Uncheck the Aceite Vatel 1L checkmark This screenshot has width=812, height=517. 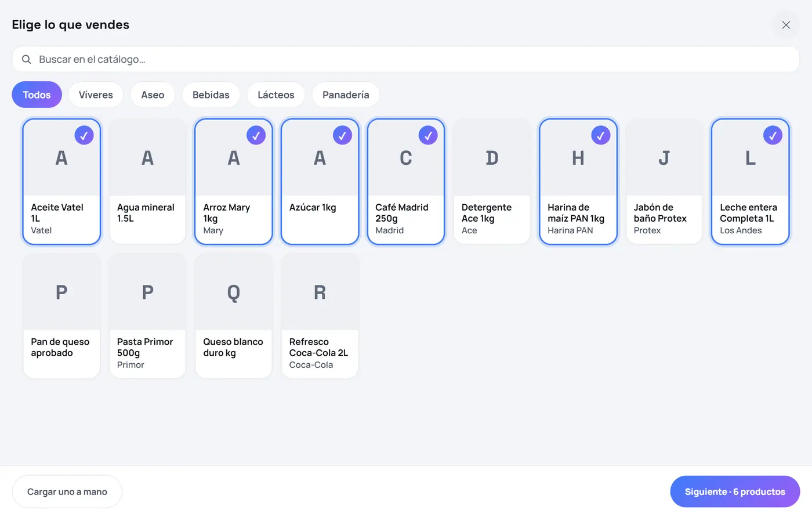point(84,135)
